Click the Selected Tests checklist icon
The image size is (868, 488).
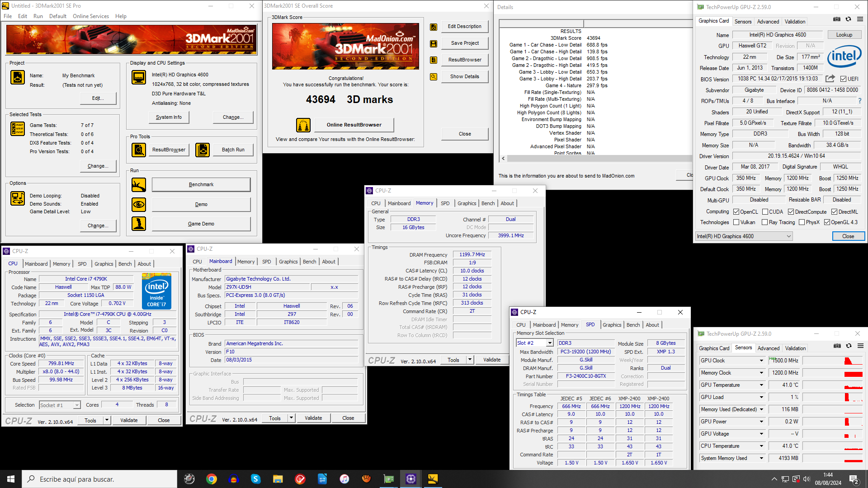point(18,129)
